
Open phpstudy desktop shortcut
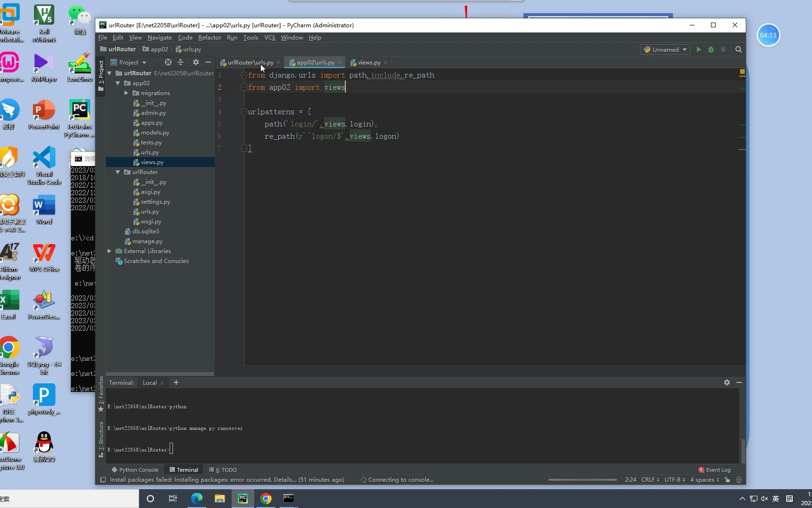point(44,400)
